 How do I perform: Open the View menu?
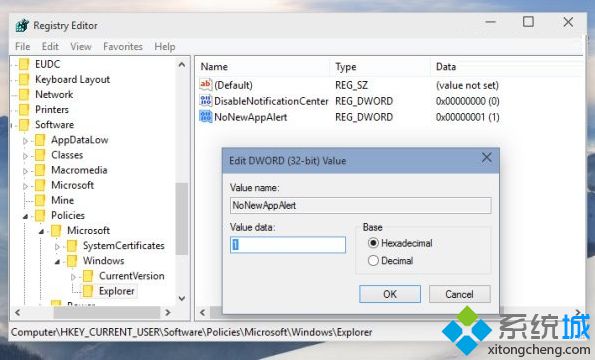point(81,47)
